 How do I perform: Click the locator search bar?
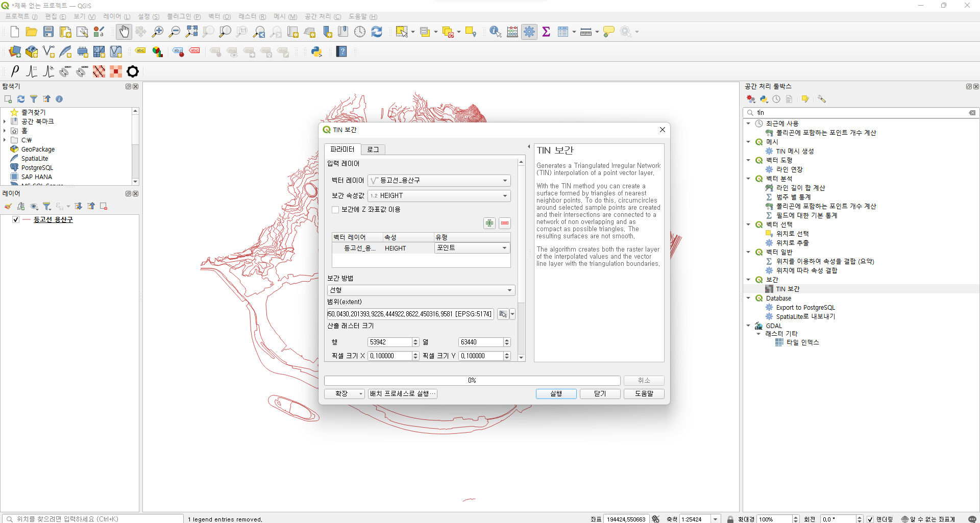click(x=92, y=519)
